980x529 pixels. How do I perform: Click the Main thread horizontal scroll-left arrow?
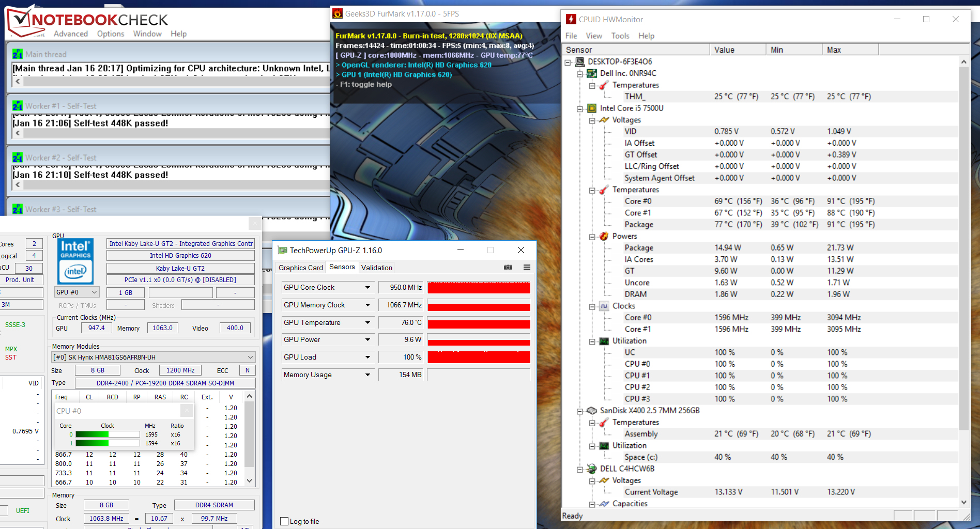[x=18, y=81]
